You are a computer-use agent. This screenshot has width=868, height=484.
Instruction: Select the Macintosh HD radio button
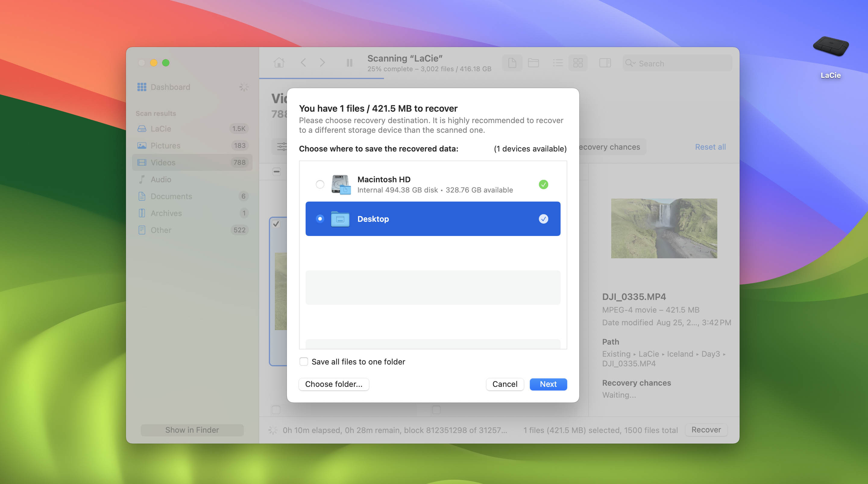[319, 184]
